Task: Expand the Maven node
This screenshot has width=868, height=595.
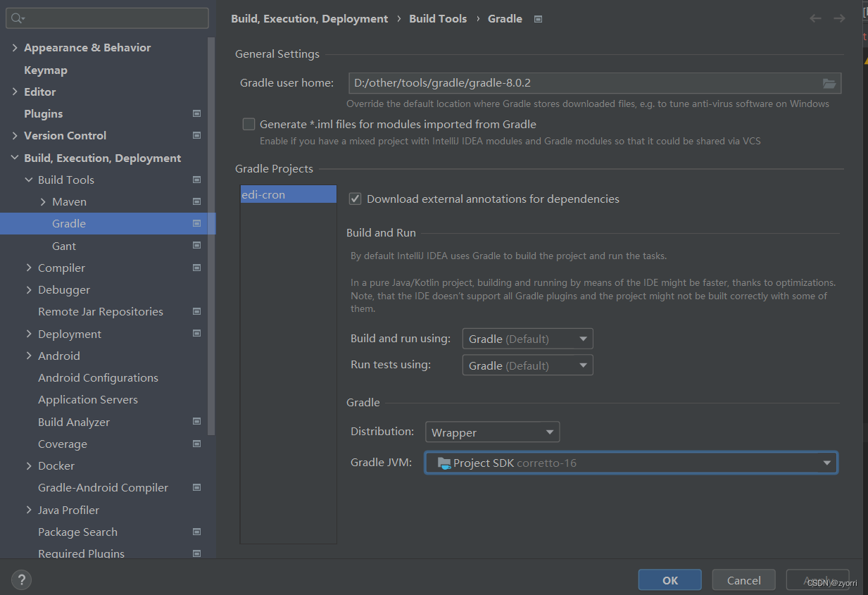Action: pyautogui.click(x=43, y=201)
